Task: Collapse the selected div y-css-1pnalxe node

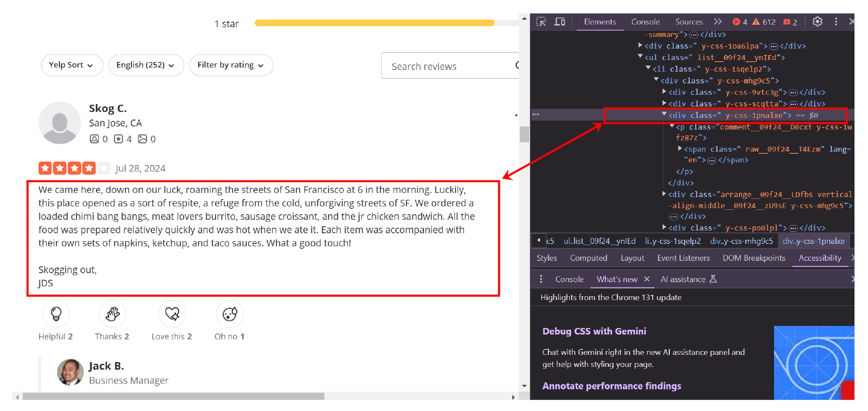Action: tap(664, 114)
